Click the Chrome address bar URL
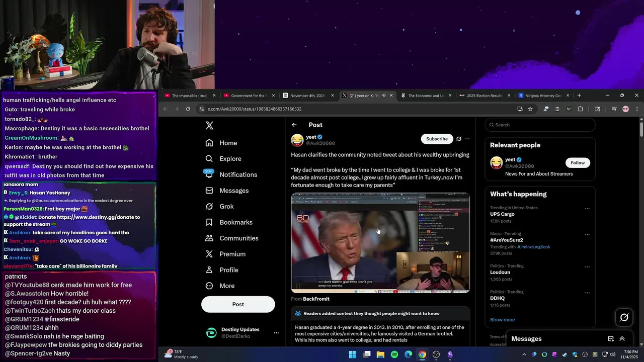The height and width of the screenshot is (362, 644). coord(254,109)
